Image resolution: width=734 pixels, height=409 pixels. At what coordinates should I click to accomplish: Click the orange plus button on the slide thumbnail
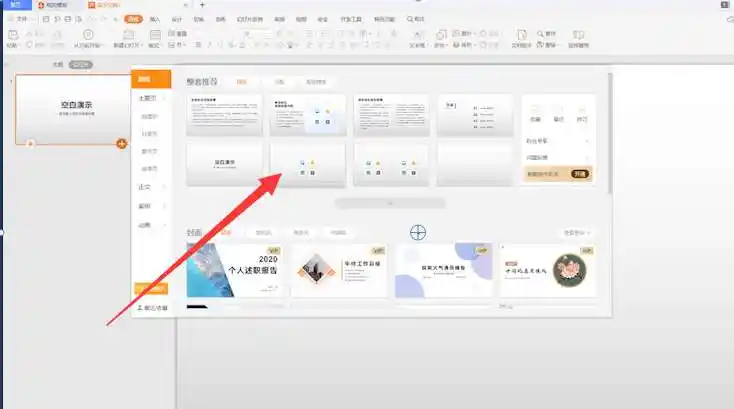(122, 144)
